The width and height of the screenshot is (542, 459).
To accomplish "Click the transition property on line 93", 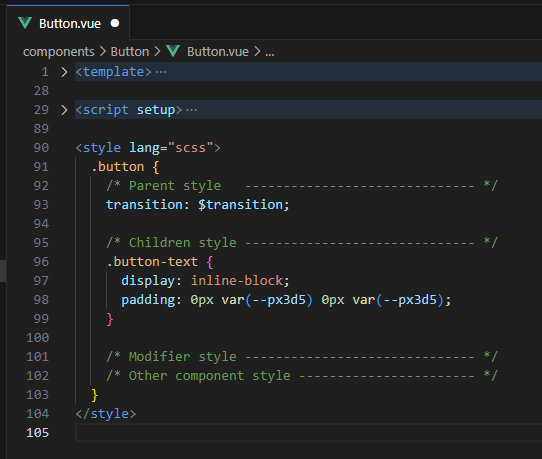I will point(144,205).
